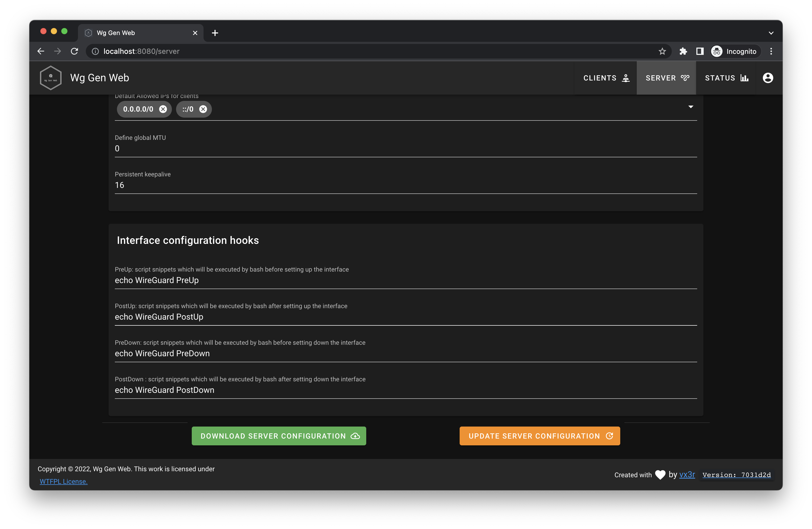Open a new browser tab
The image size is (812, 529).
coord(215,33)
